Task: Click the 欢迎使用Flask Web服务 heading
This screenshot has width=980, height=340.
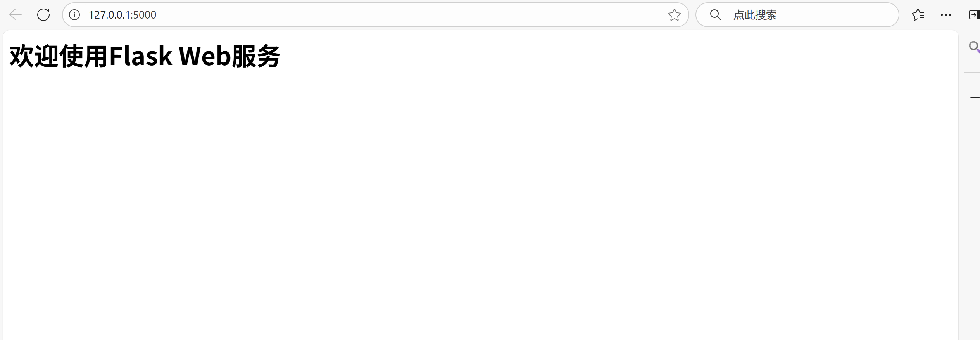Action: tap(145, 56)
